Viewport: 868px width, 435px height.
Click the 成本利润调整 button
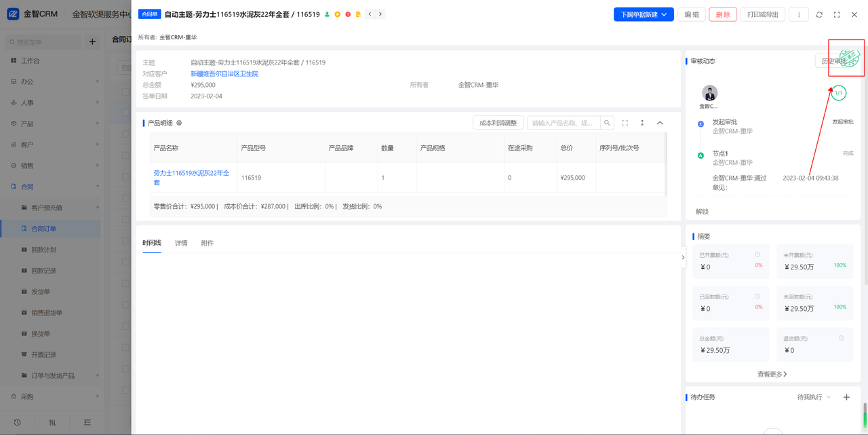tap(498, 123)
